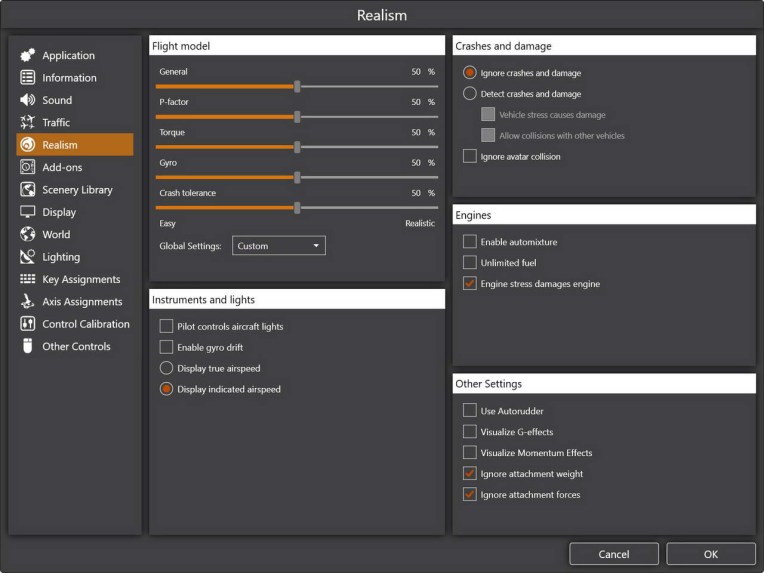The height and width of the screenshot is (573, 764).
Task: Choose Display true airspeed option
Action: [167, 368]
